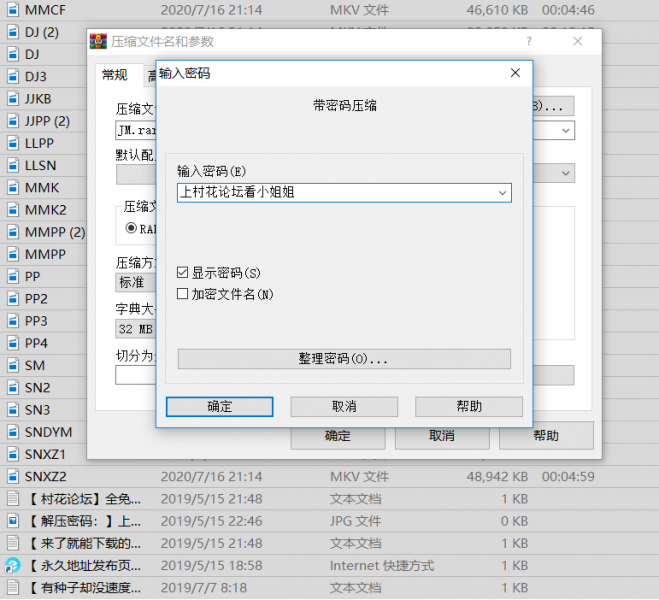Viewport: 659px width, 600px height.
Task: Click 帮助 in the archive parameters window
Action: click(546, 436)
